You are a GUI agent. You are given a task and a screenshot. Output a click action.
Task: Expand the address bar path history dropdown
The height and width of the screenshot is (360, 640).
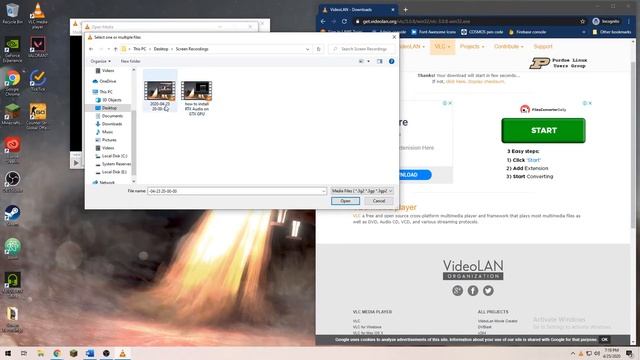[307, 49]
